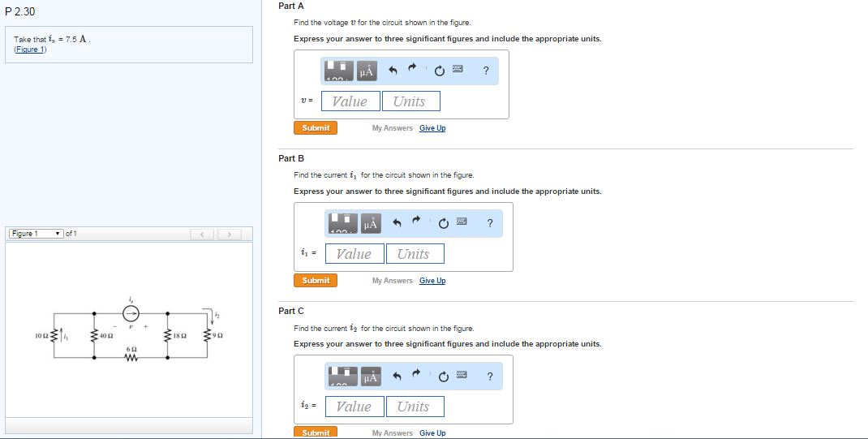Image resolution: width=868 pixels, height=439 pixels.
Task: Select the Part C heading
Action: click(x=291, y=311)
